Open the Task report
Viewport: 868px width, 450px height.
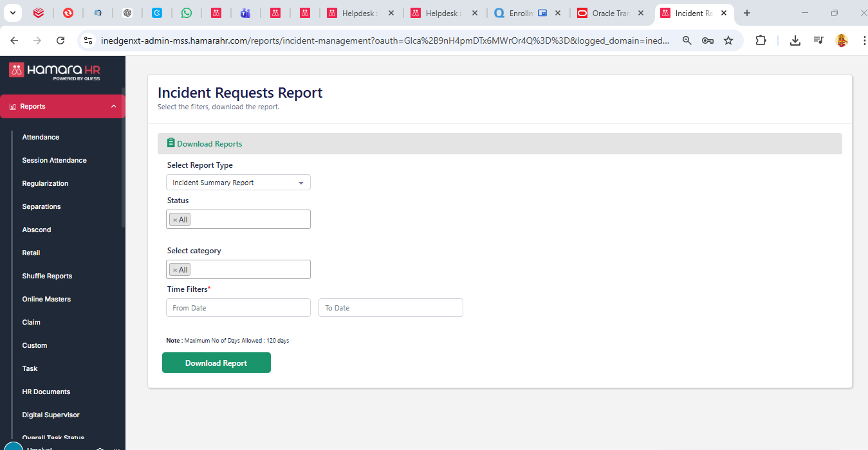click(x=30, y=368)
